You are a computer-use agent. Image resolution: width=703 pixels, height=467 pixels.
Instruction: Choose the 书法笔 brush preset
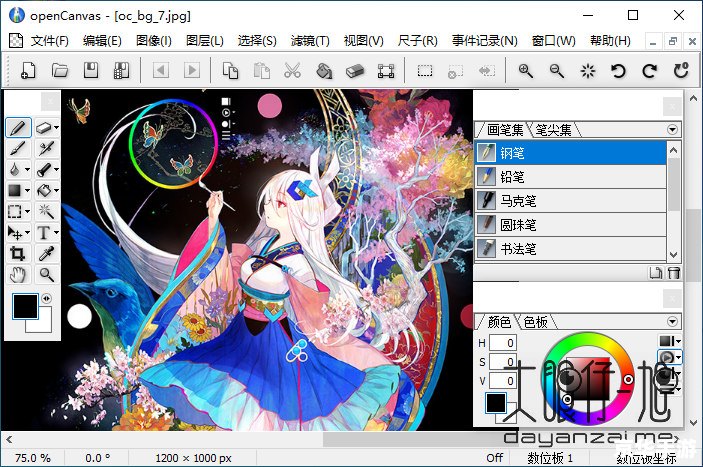click(x=518, y=248)
